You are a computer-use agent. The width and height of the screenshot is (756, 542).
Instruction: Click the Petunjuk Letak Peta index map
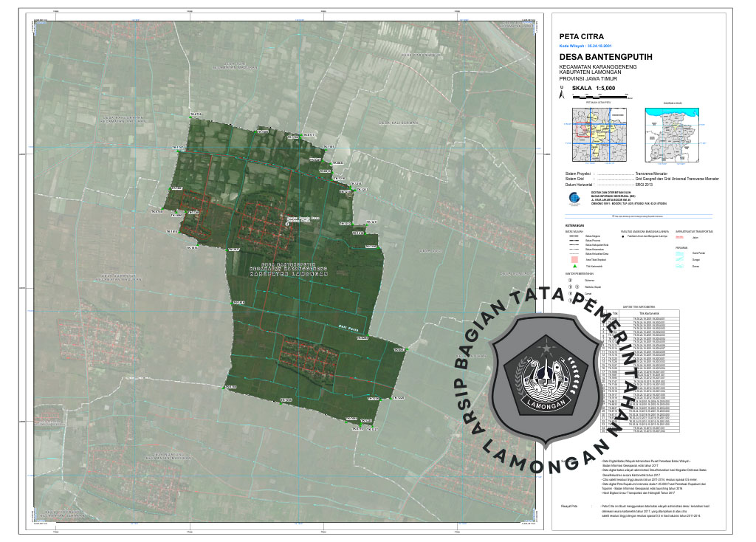pos(596,134)
